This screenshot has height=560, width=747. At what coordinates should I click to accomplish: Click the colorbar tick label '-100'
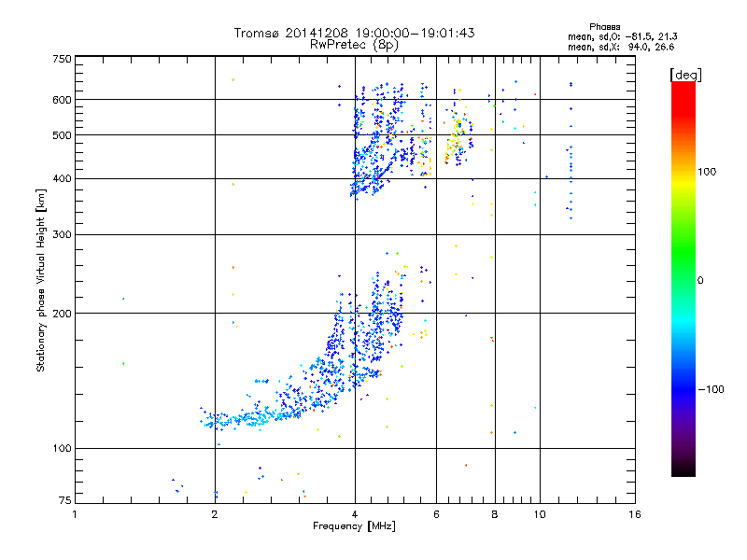click(x=711, y=389)
